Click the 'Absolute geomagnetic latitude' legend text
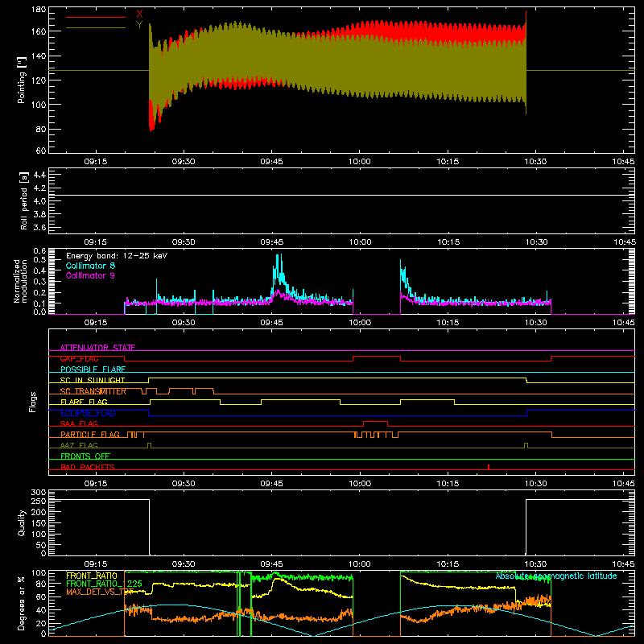This screenshot has width=644, height=644. pyautogui.click(x=556, y=576)
